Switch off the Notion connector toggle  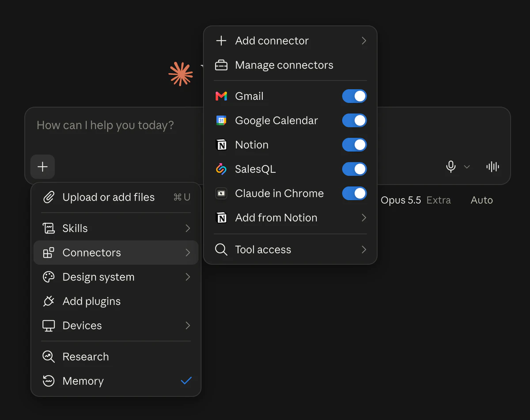[x=354, y=145]
